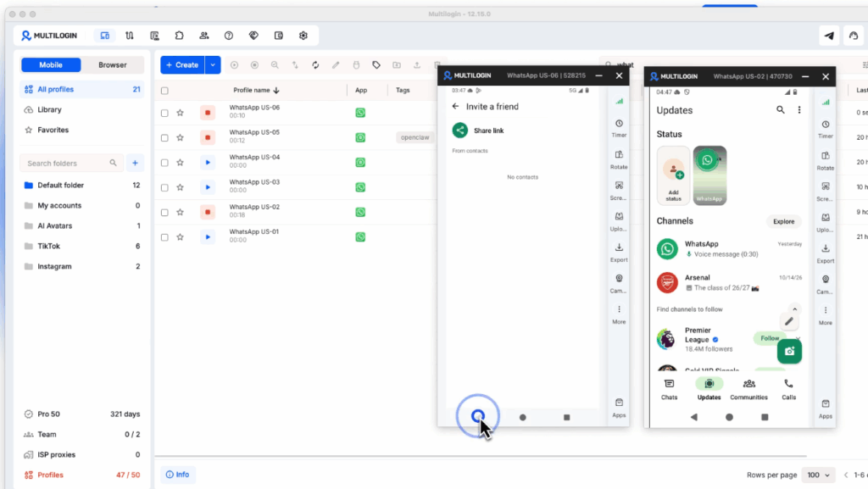868x489 pixels.
Task: Click the Info button at bottom
Action: pos(178,475)
